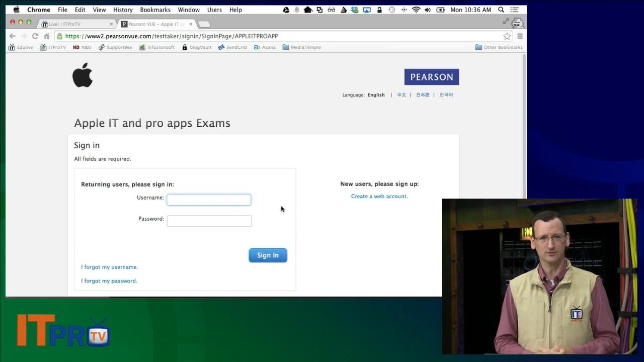Click the Apple logo on the page
Screen dimensions: 644x362
point(83,75)
